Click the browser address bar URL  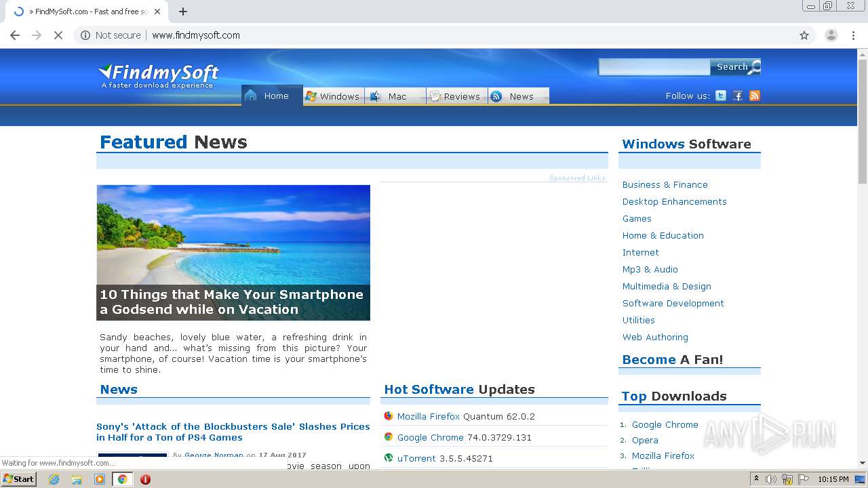click(196, 35)
